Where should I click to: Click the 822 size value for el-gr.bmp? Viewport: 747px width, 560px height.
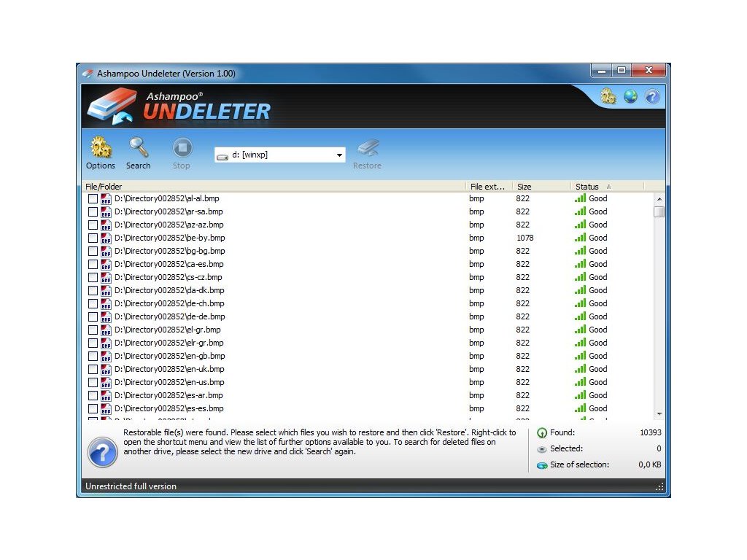(522, 330)
